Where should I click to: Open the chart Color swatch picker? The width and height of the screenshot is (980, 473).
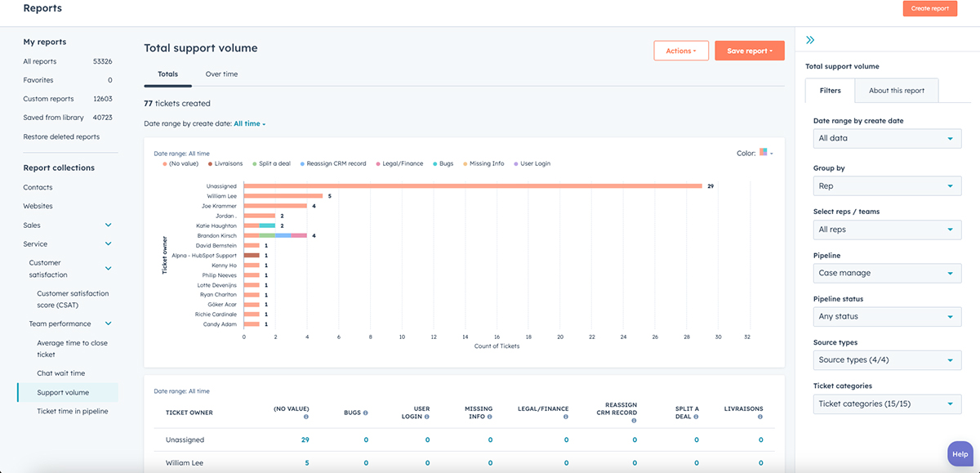[x=764, y=152]
